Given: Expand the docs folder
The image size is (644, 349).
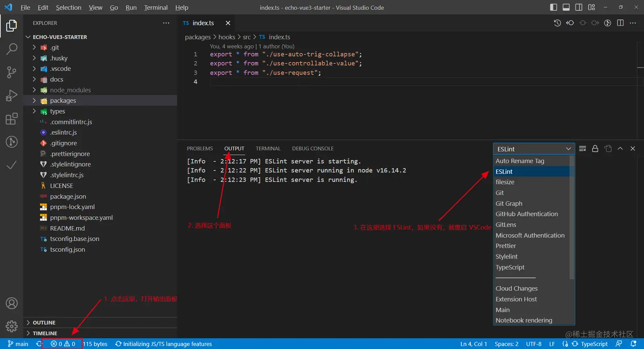Looking at the screenshot, I should 34,79.
